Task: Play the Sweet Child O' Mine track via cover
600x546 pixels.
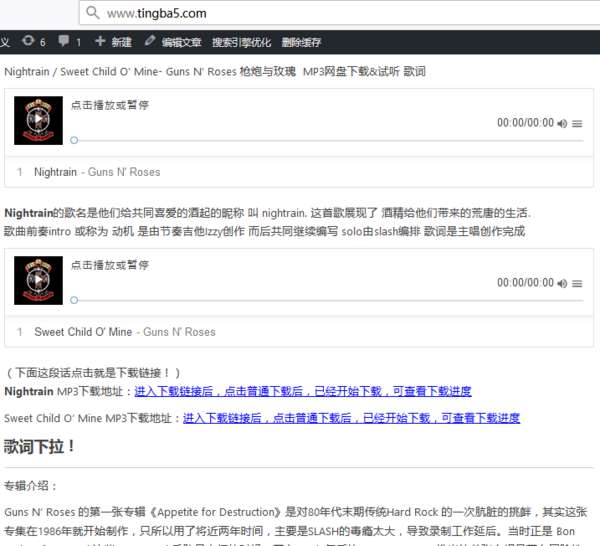Action: (38, 280)
